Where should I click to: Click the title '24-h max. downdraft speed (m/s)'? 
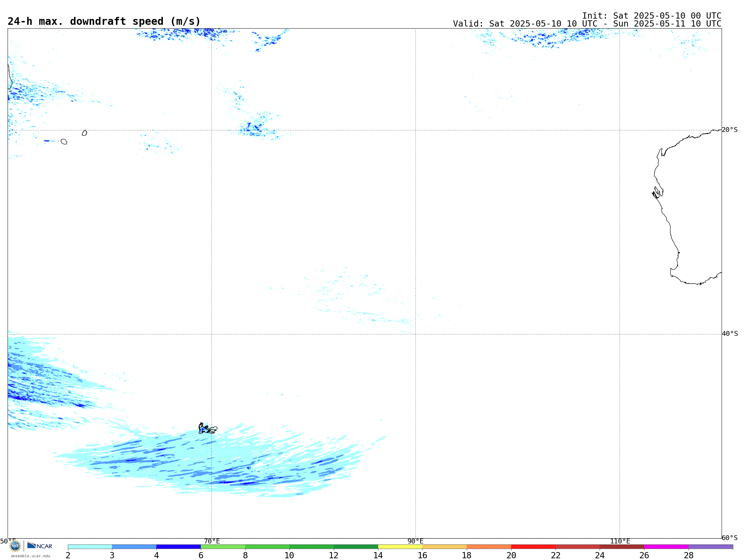pos(104,21)
